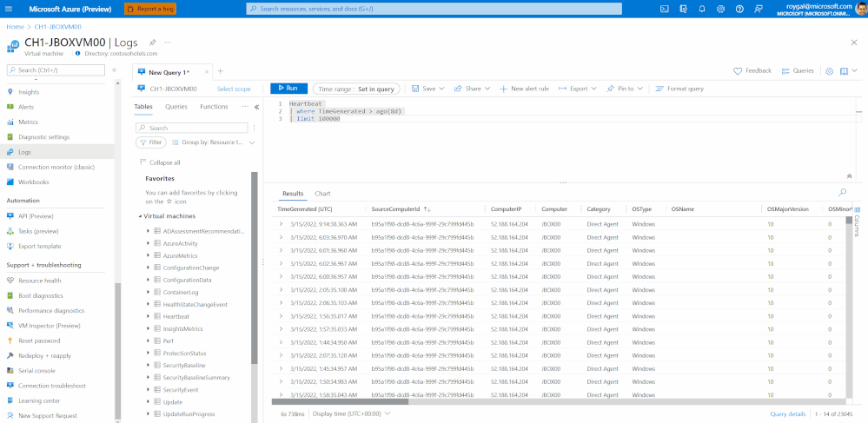Viewport: 868px width, 423px height.
Task: Open more tabs ellipsis in tables pane
Action: pyautogui.click(x=245, y=106)
